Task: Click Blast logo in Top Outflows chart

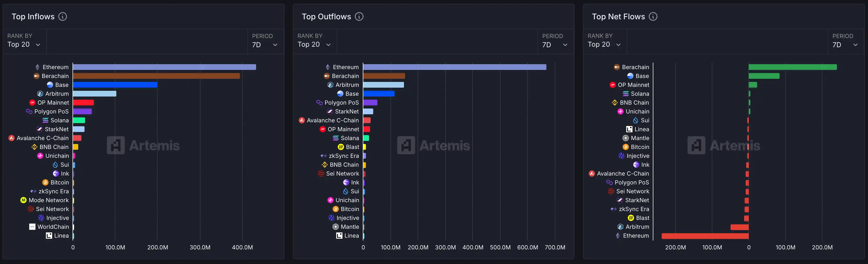Action: point(341,147)
